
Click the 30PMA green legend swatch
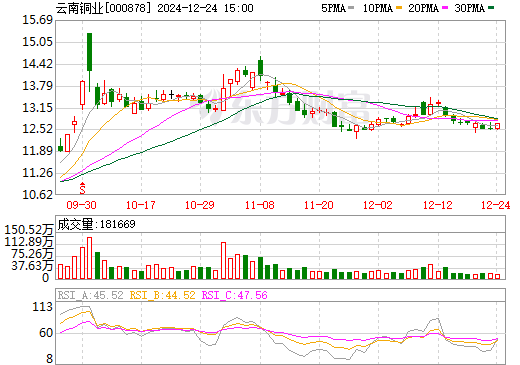tap(491, 7)
